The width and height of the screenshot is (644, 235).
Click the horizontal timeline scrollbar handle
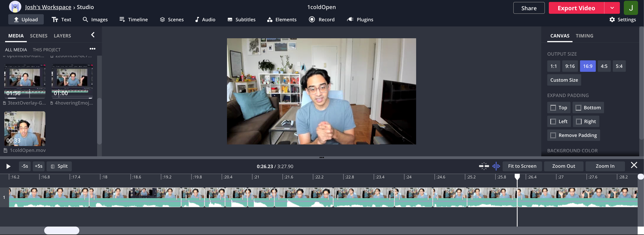click(62, 230)
